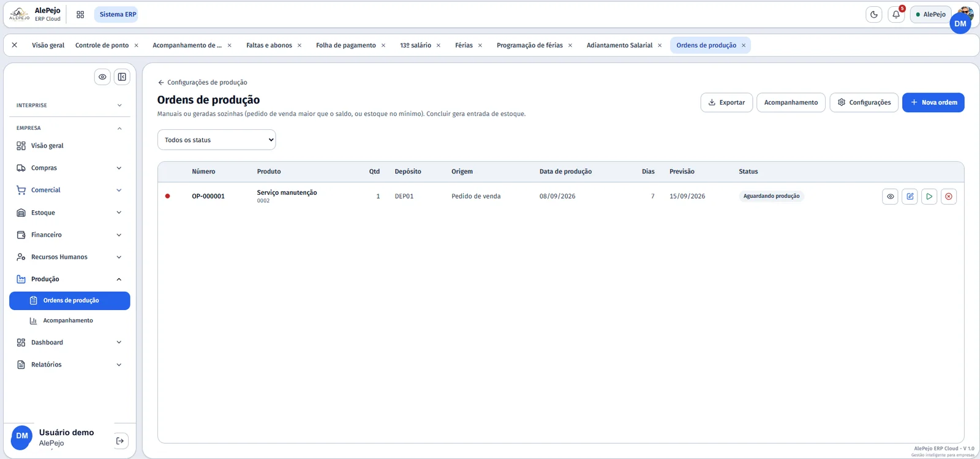Viewport: 980px width, 459px height.
Task: Click the Acompanhamento header button
Action: click(791, 102)
